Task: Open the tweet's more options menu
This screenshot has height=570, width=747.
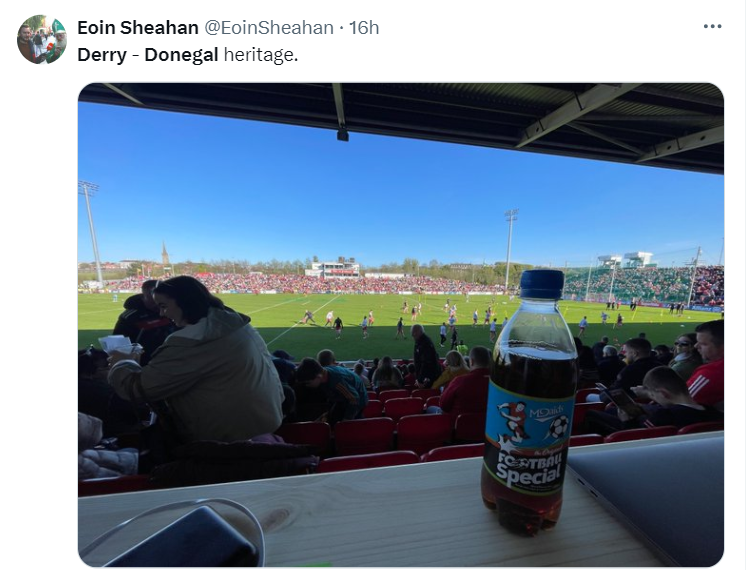Action: [x=712, y=27]
